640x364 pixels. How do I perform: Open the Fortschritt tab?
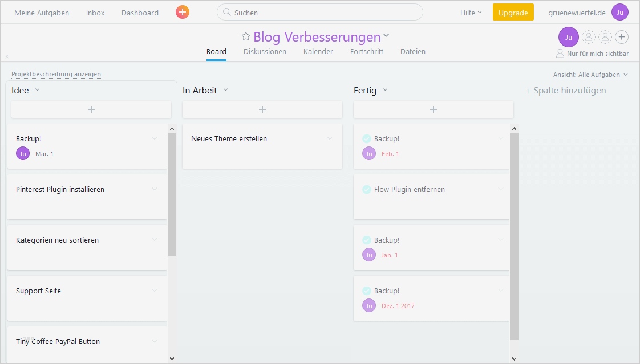tap(367, 51)
